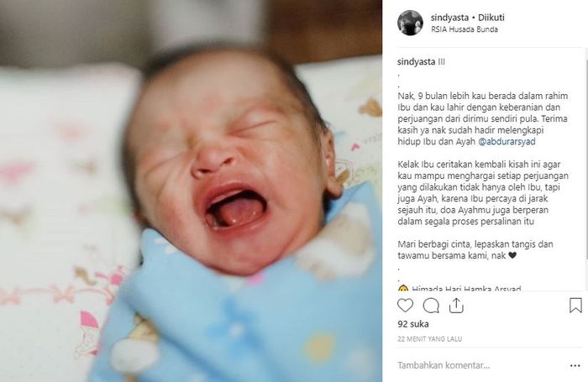Like the post with the heart icon
The height and width of the screenshot is (382, 588).
point(405,306)
